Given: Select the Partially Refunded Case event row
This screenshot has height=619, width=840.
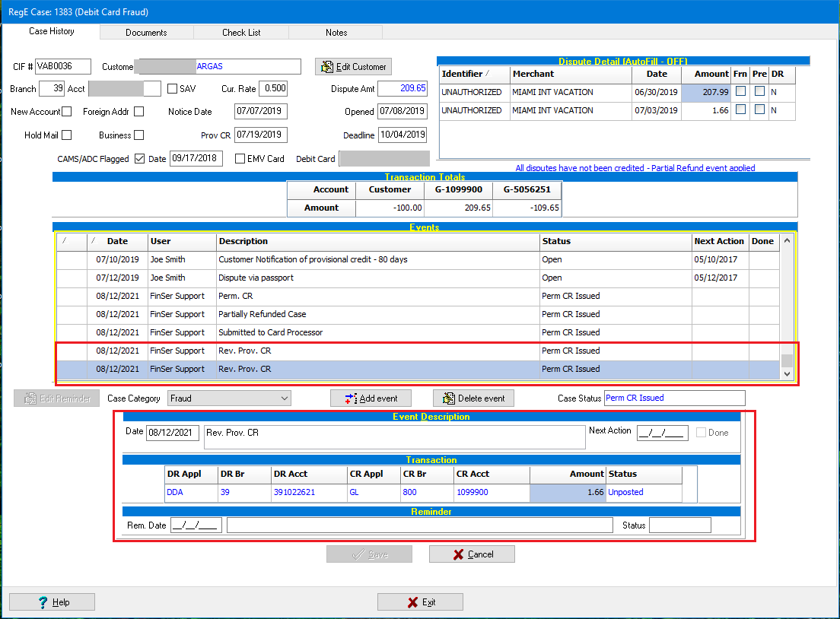Looking at the screenshot, I should click(418, 314).
